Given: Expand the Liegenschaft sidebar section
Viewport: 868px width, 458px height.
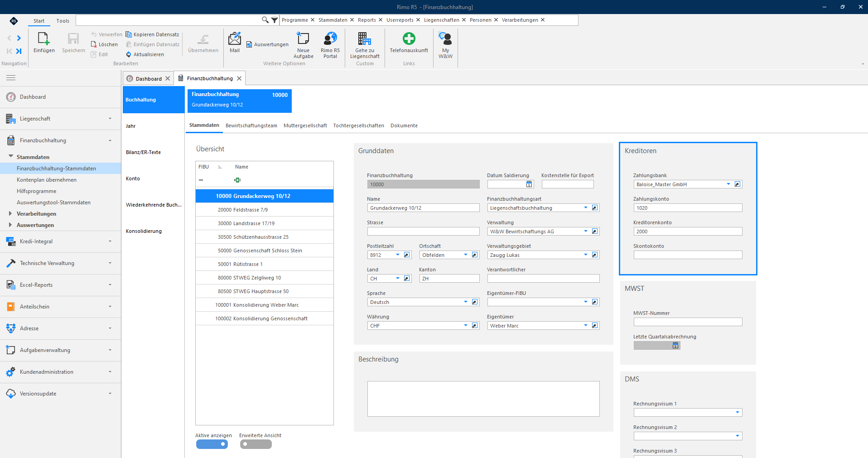Looking at the screenshot, I should [60, 119].
